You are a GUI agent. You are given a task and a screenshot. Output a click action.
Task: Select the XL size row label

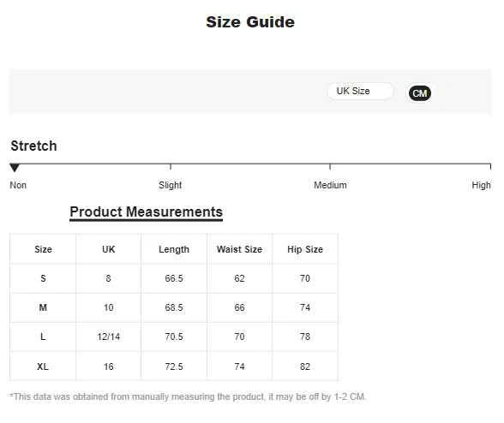tap(43, 366)
